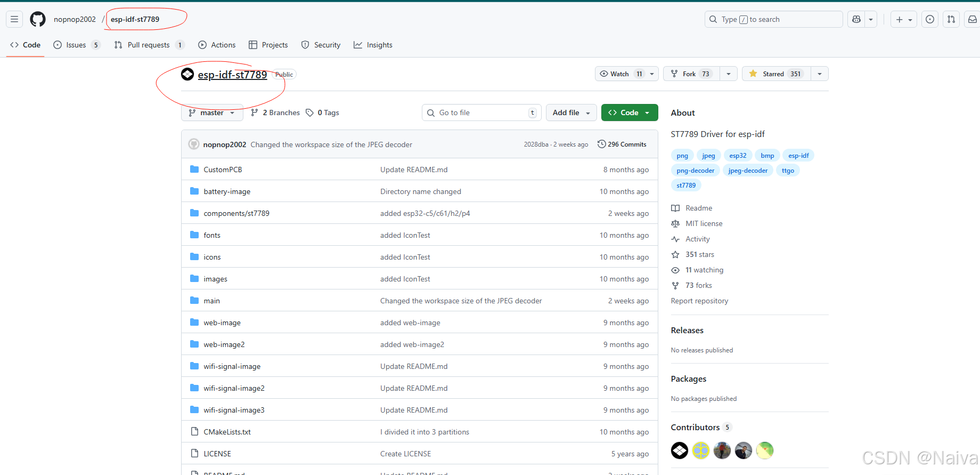Open the battery-image folder

[227, 191]
